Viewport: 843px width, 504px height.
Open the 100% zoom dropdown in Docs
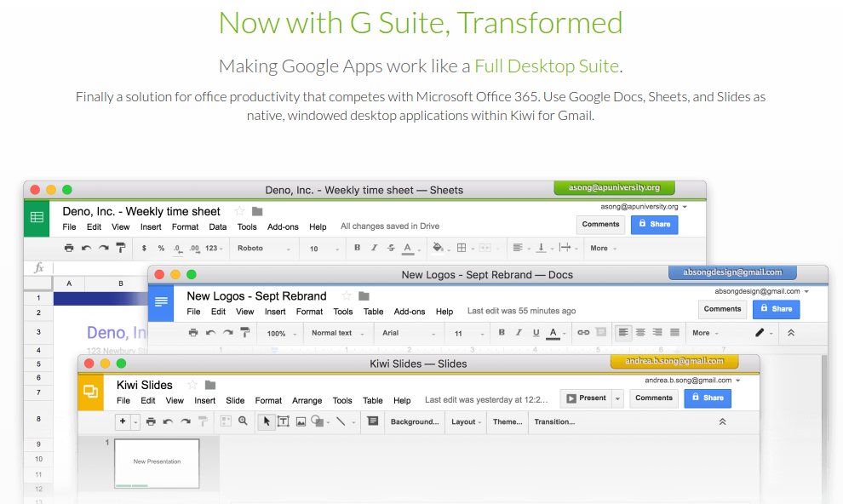pos(282,334)
